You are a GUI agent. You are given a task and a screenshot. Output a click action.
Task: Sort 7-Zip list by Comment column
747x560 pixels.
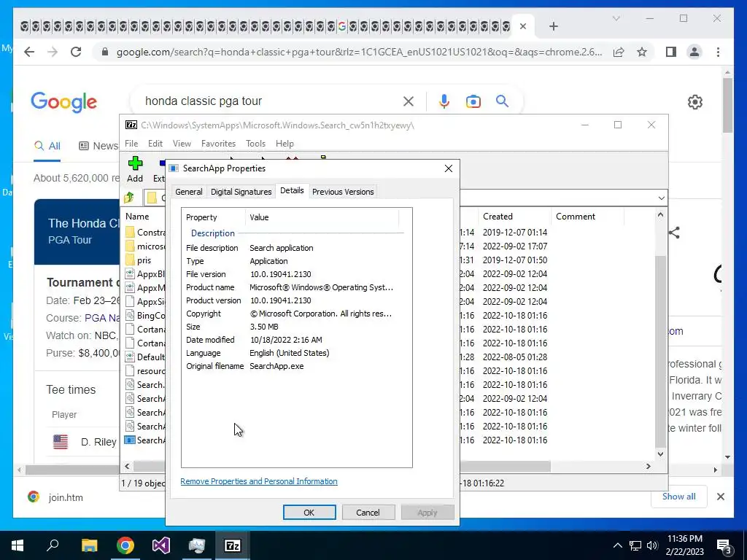click(587, 216)
